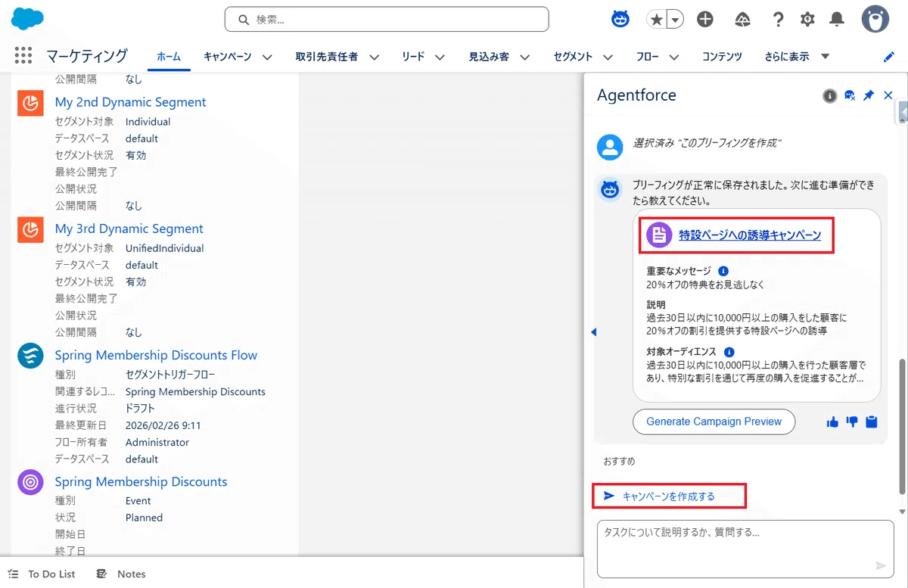
Task: Open Spring Membership Discounts Flow link
Action: coord(156,355)
